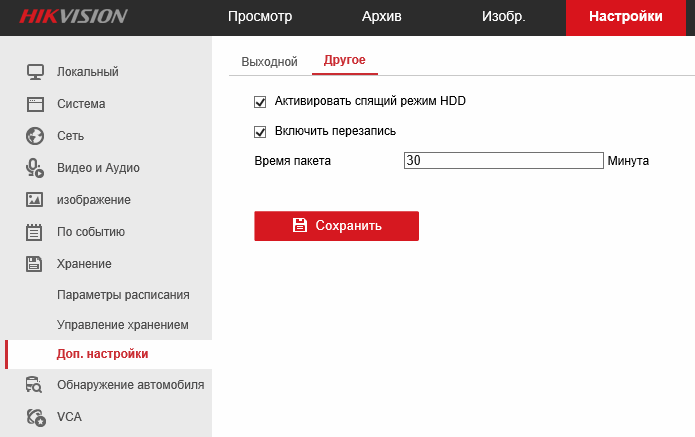The image size is (695, 437).
Task: Click the Минута unit label
Action: click(x=628, y=160)
